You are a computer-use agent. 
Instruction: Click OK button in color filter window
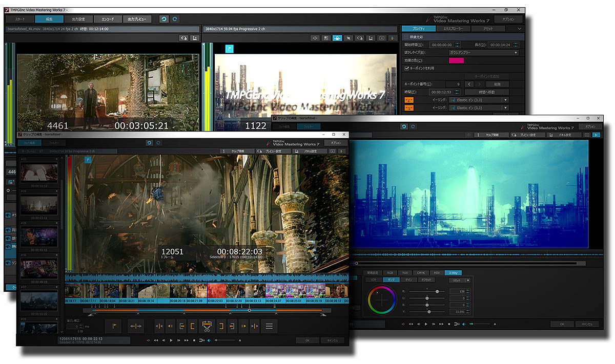[562, 324]
